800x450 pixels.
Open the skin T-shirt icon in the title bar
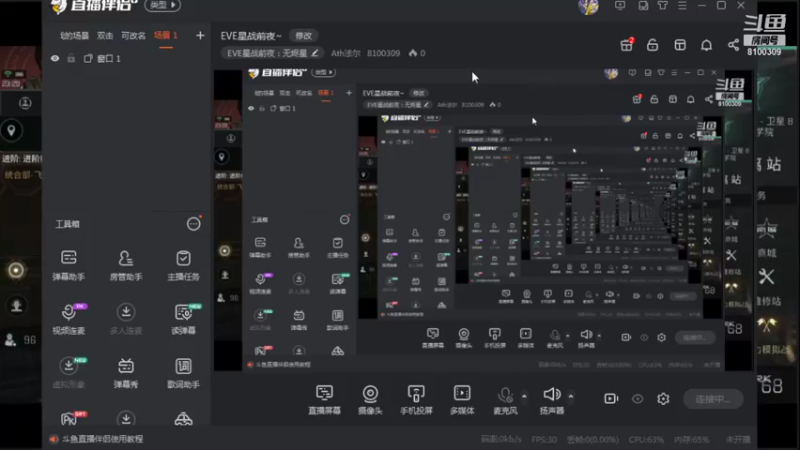663,6
